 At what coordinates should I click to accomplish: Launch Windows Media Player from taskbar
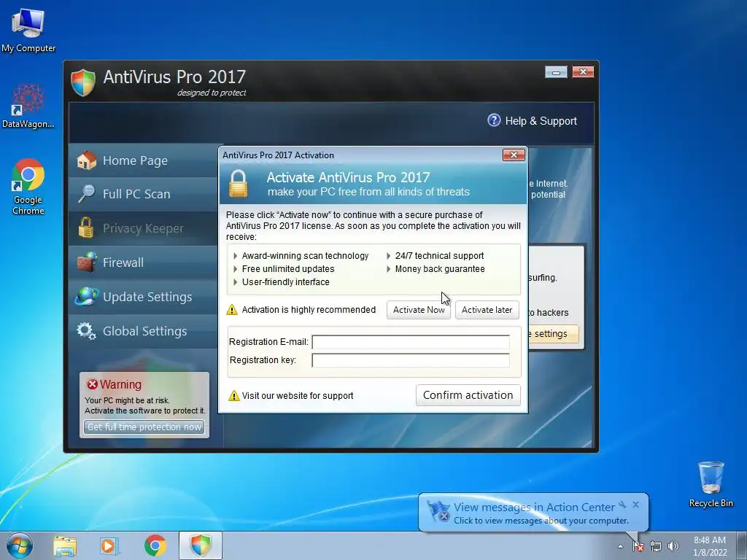[x=109, y=546]
